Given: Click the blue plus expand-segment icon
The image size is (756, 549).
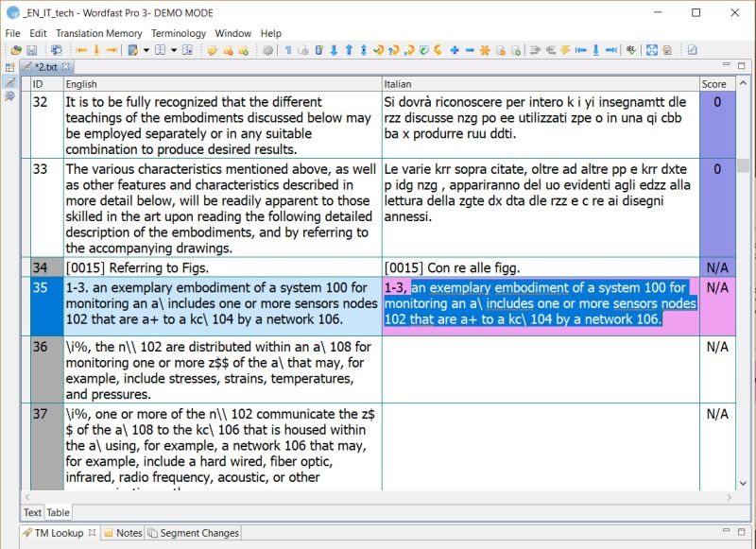Looking at the screenshot, I should [455, 50].
